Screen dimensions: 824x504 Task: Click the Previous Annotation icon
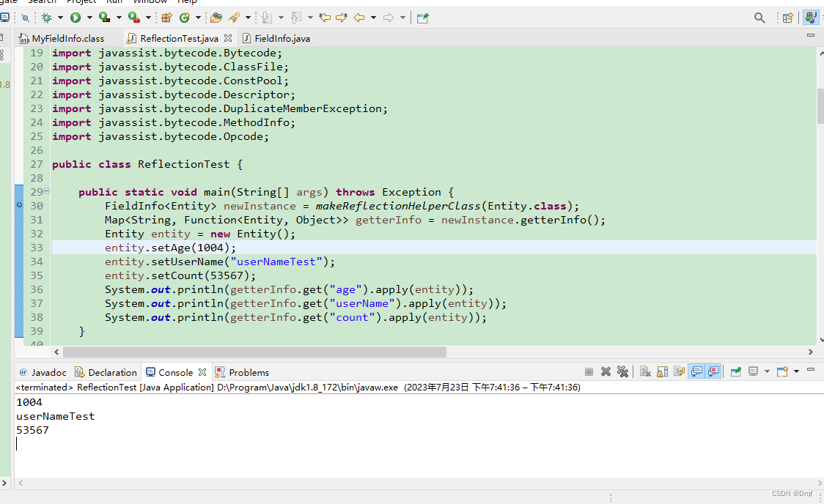click(x=296, y=18)
